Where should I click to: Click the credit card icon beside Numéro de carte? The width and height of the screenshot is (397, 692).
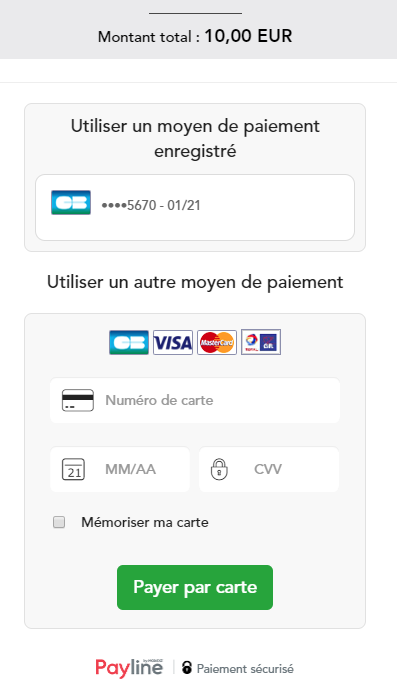(78, 400)
